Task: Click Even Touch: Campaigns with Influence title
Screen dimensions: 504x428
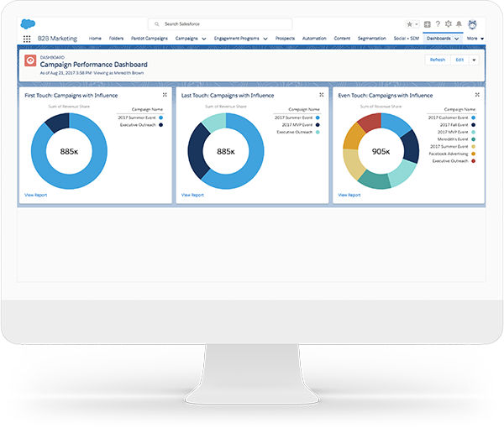Action: coord(386,96)
